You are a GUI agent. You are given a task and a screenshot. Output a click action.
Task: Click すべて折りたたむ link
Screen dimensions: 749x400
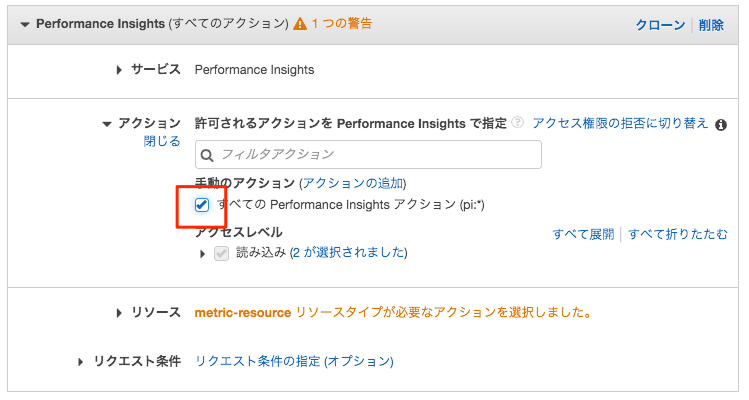click(x=678, y=234)
